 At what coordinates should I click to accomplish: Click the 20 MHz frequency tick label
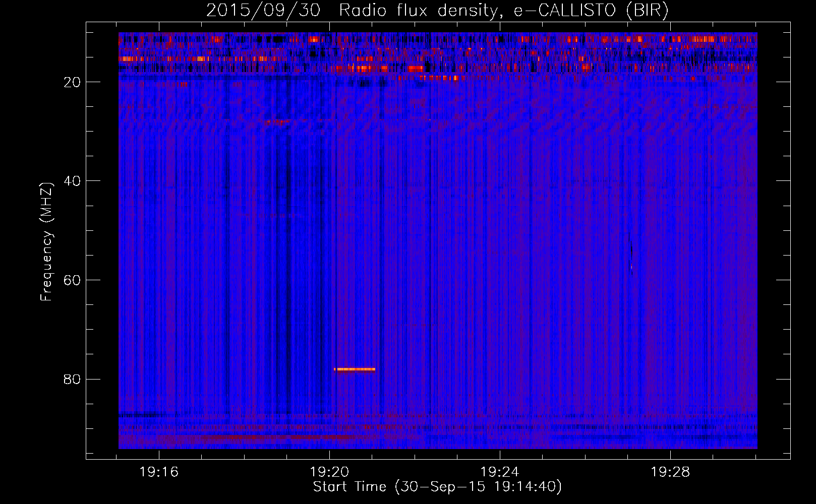coord(72,83)
